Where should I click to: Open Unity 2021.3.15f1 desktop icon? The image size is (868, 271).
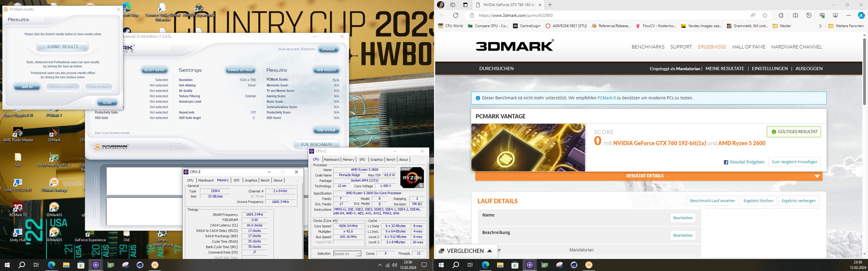[x=18, y=185]
